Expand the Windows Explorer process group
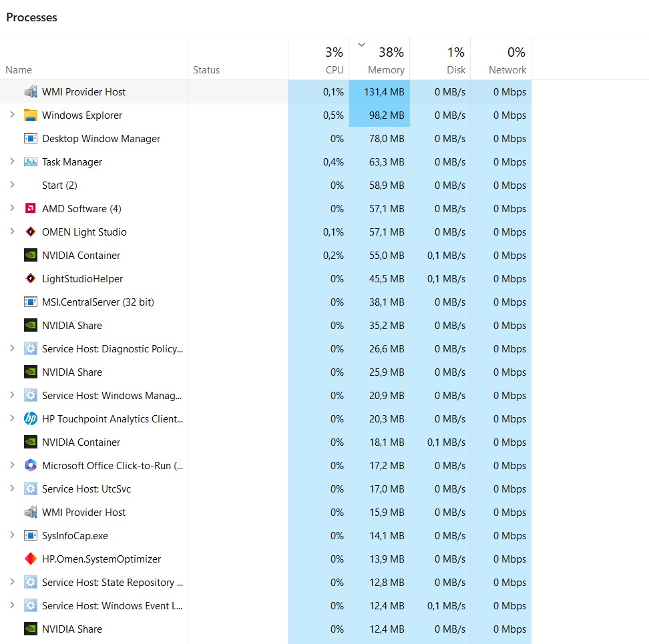Image resolution: width=649 pixels, height=644 pixels. coord(12,115)
